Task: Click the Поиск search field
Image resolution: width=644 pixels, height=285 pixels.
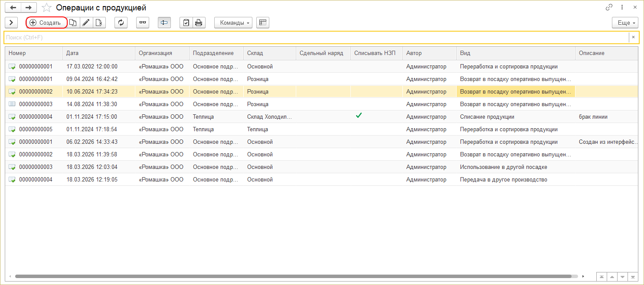Action: (316, 38)
